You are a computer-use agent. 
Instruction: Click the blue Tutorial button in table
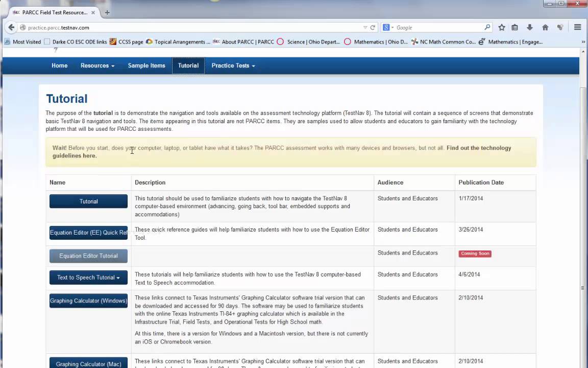88,201
